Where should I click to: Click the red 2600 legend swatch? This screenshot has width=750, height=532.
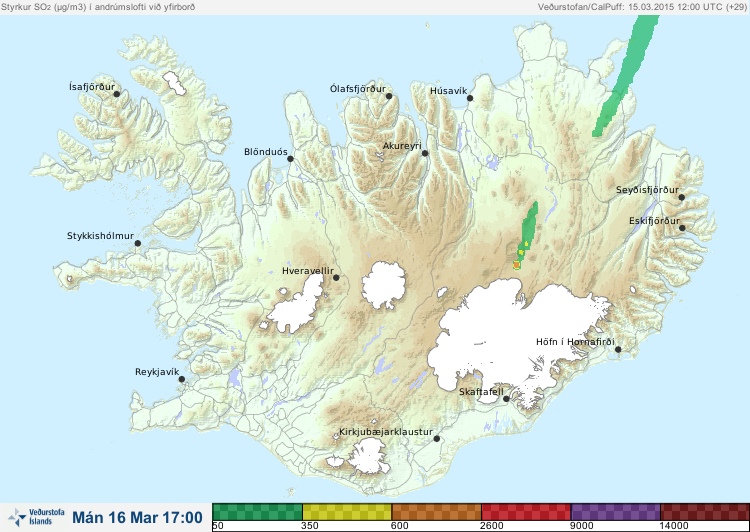coord(526,512)
